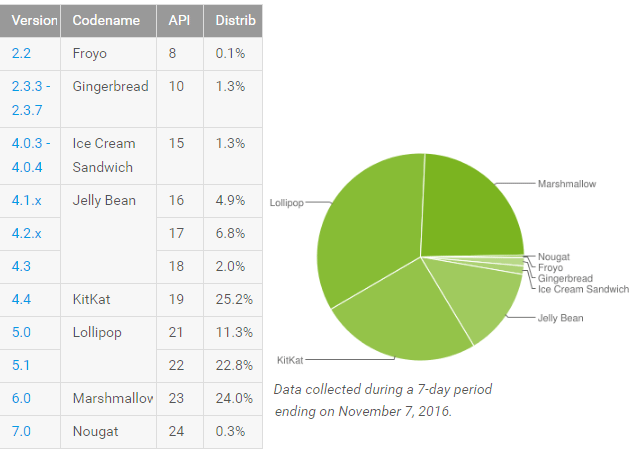
Task: Click the Version column header
Action: tap(32, 20)
